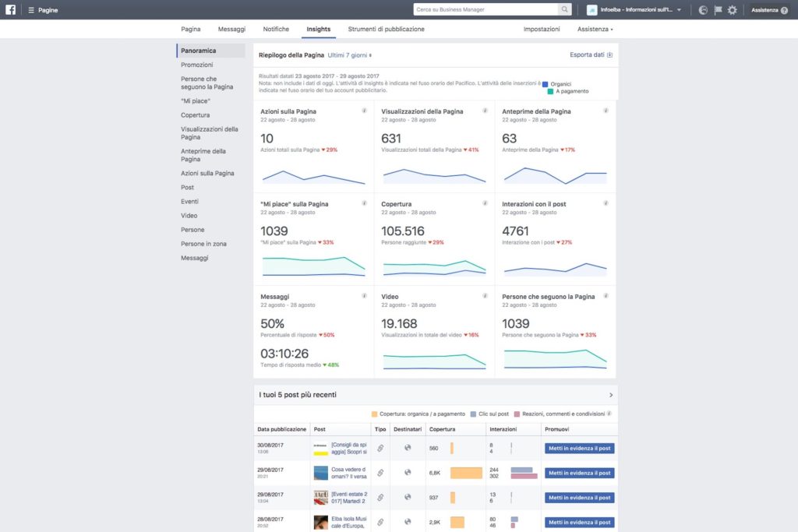Click Metti in evidenza for 30/08/2017 post

click(579, 448)
